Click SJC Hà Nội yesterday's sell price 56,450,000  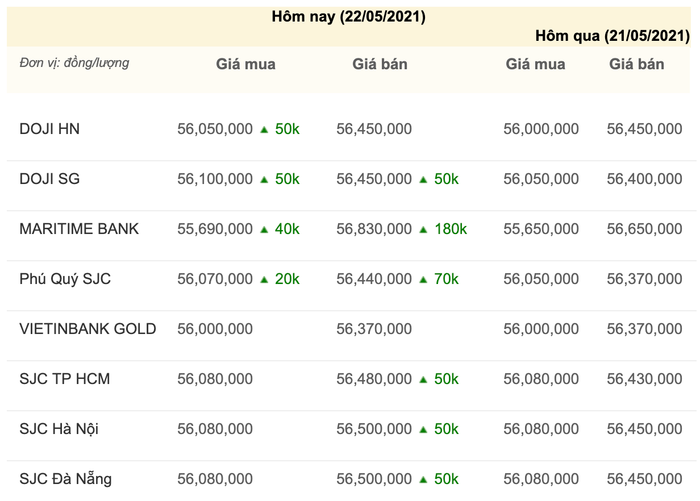tap(644, 429)
